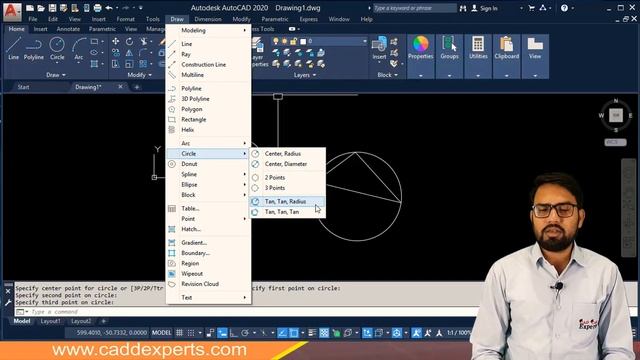Choose Tan, Tan, Tan circle option
This screenshot has height=360, width=640.
click(287, 212)
